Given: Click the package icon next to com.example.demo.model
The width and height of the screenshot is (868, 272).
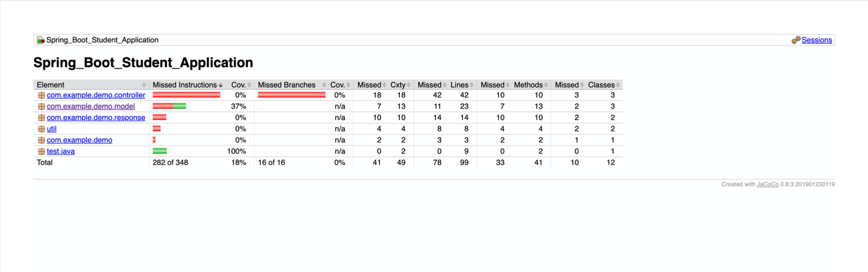Looking at the screenshot, I should tap(41, 106).
